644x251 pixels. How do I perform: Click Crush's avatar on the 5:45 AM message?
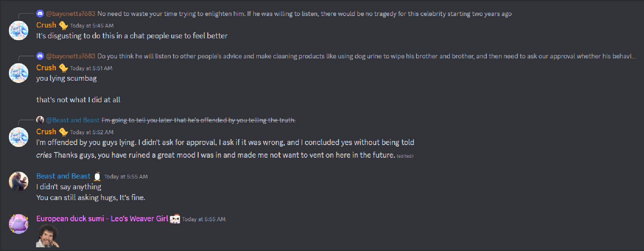point(19,30)
